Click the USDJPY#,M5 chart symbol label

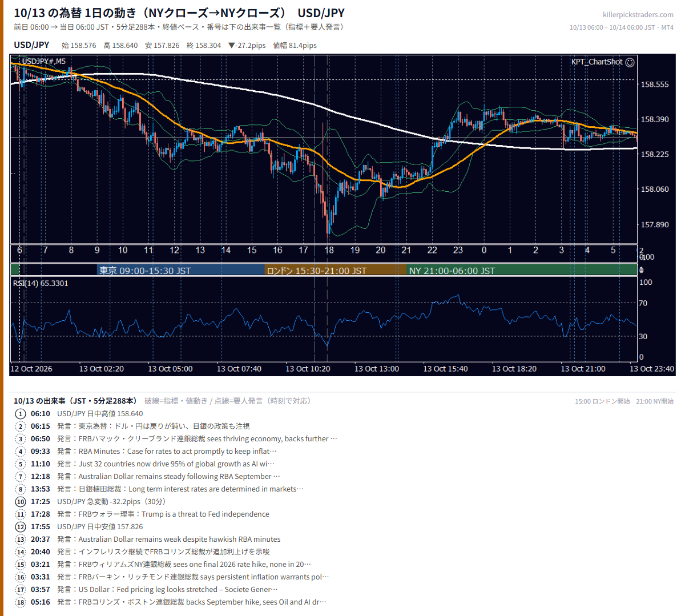43,62
